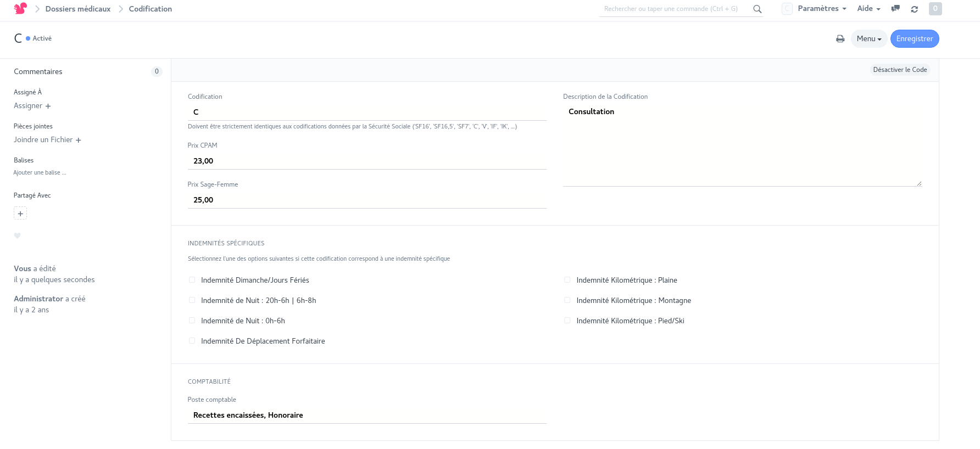Go to Dossiers médicaux breadcrumb
This screenshot has width=980, height=449.
click(78, 9)
